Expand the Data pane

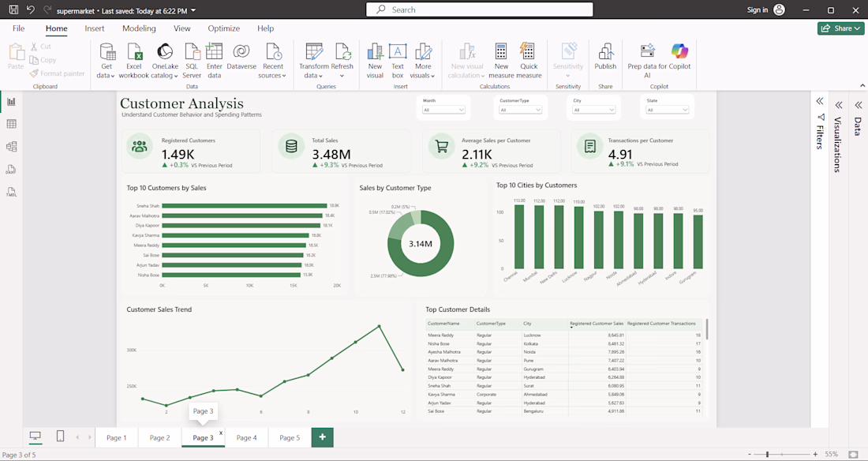(858, 105)
